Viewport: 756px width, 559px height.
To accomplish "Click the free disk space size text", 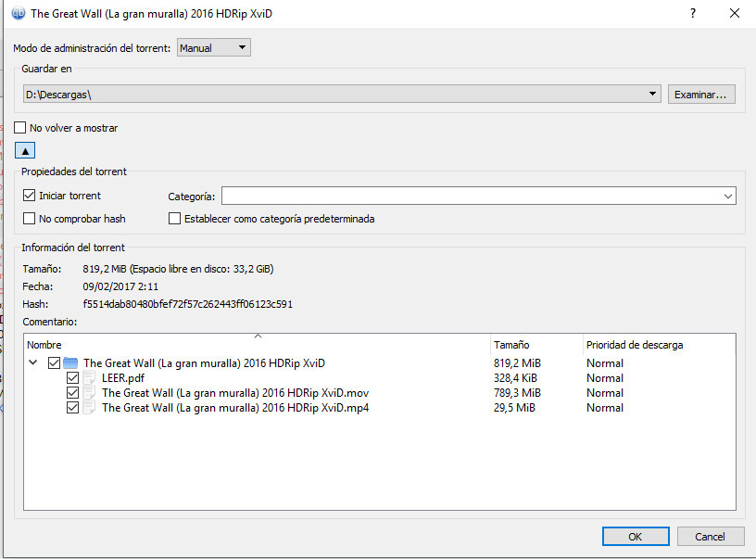I will [x=202, y=269].
